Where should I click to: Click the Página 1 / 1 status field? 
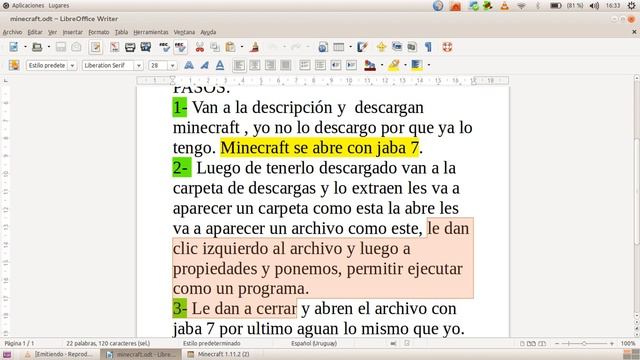point(19,344)
